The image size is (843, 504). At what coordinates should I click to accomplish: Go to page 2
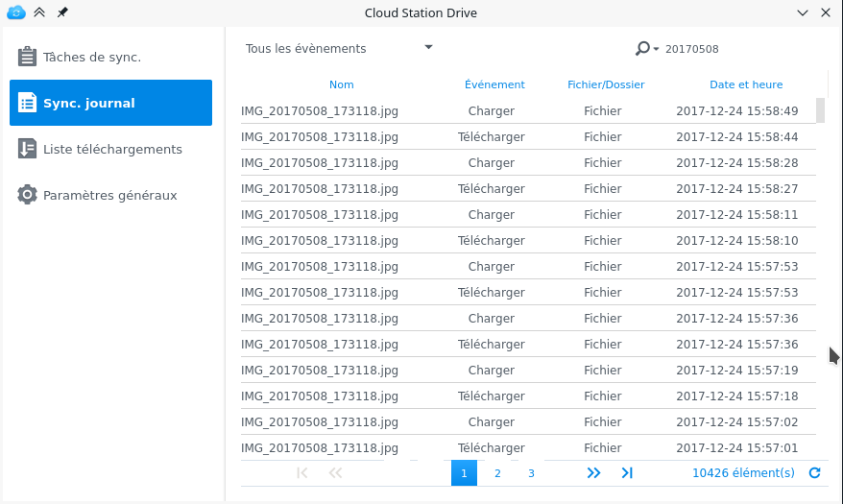coord(497,473)
